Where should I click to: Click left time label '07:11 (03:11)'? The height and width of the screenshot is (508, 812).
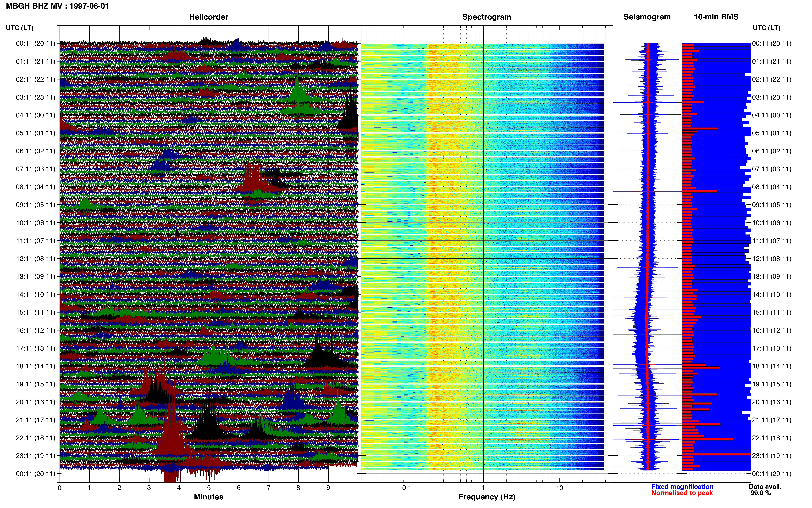(36, 169)
